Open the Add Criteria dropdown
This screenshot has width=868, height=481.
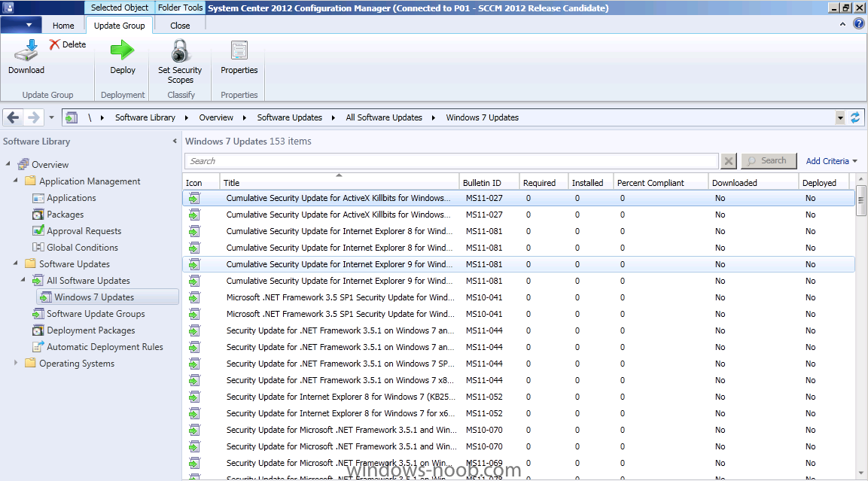[831, 161]
